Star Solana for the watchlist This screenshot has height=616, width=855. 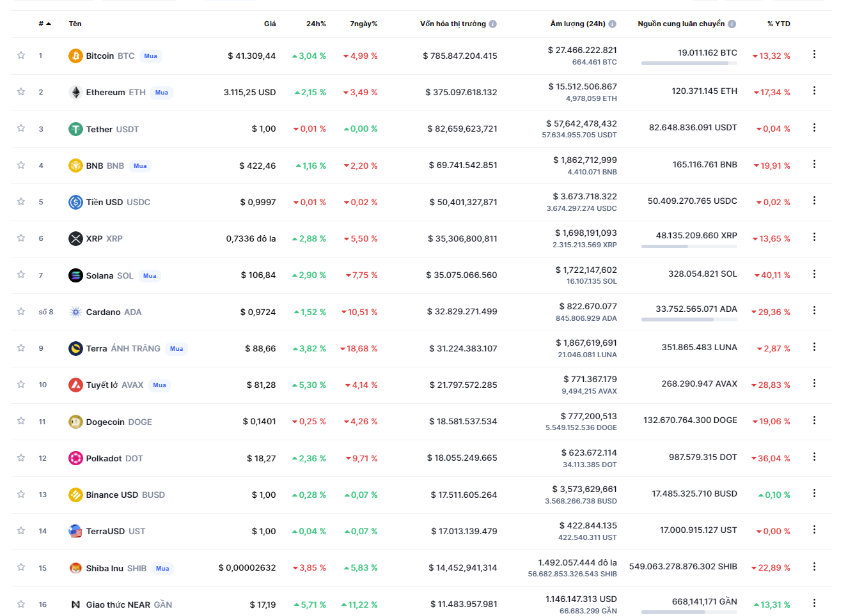pyautogui.click(x=21, y=274)
